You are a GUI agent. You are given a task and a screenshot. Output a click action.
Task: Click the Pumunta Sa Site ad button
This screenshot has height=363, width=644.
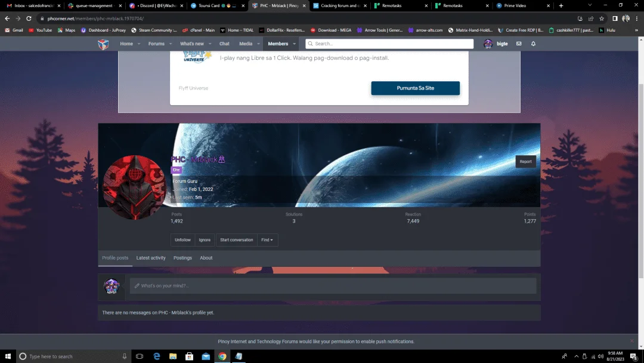click(415, 88)
